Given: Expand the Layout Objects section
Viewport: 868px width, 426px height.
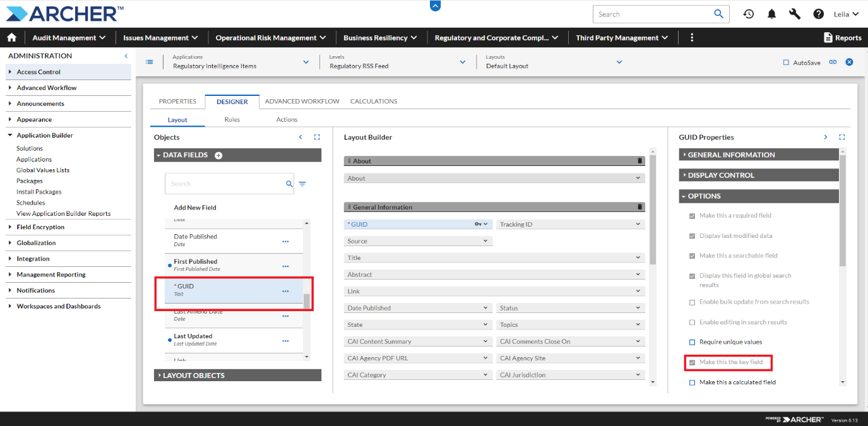Looking at the screenshot, I should pos(237,376).
